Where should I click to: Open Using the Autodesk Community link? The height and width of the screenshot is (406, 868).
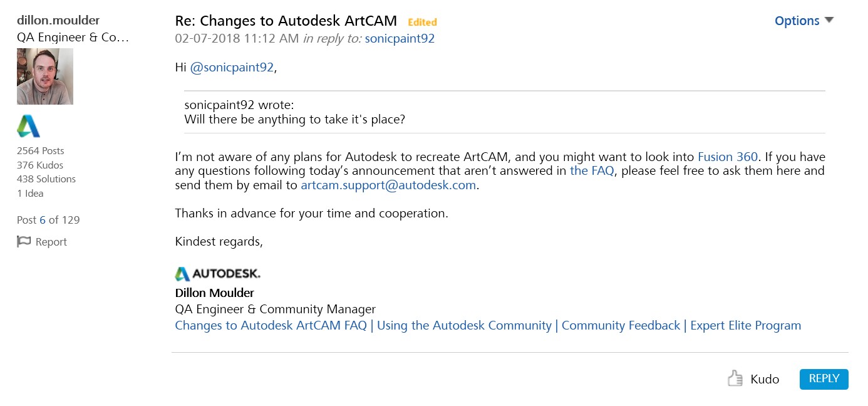464,326
